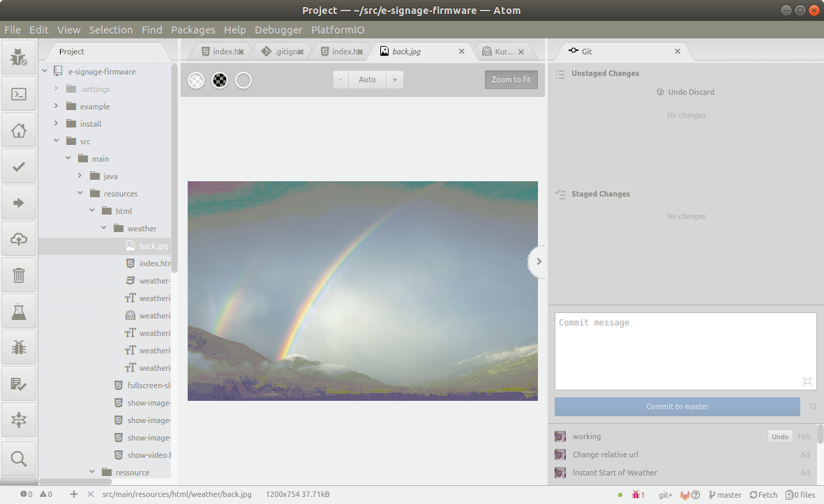Open a PlatformIO terminal from the sidebar
The height and width of the screenshot is (504, 824).
click(19, 93)
